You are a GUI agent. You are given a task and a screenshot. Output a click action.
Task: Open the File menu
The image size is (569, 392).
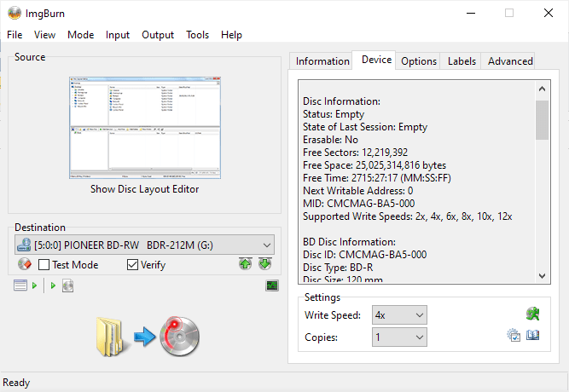click(15, 35)
